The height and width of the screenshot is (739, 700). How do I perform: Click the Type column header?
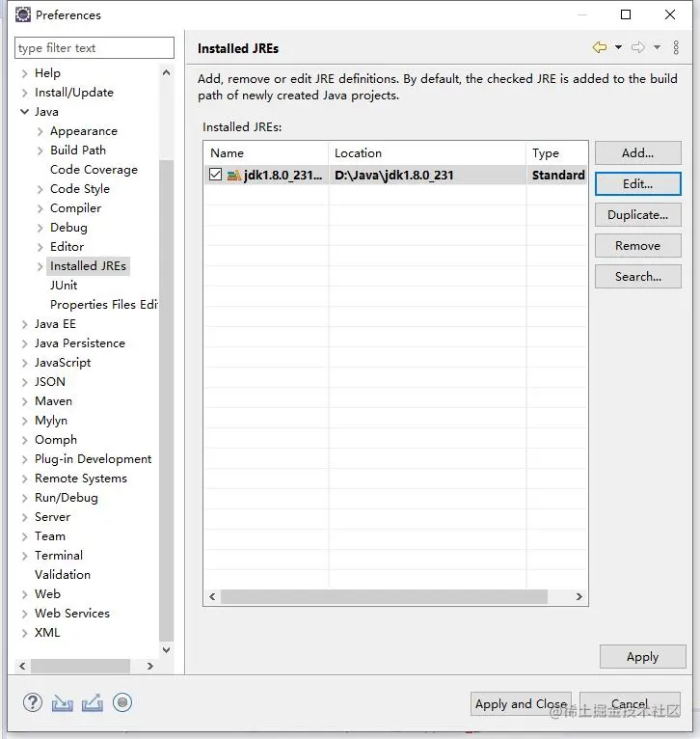557,153
